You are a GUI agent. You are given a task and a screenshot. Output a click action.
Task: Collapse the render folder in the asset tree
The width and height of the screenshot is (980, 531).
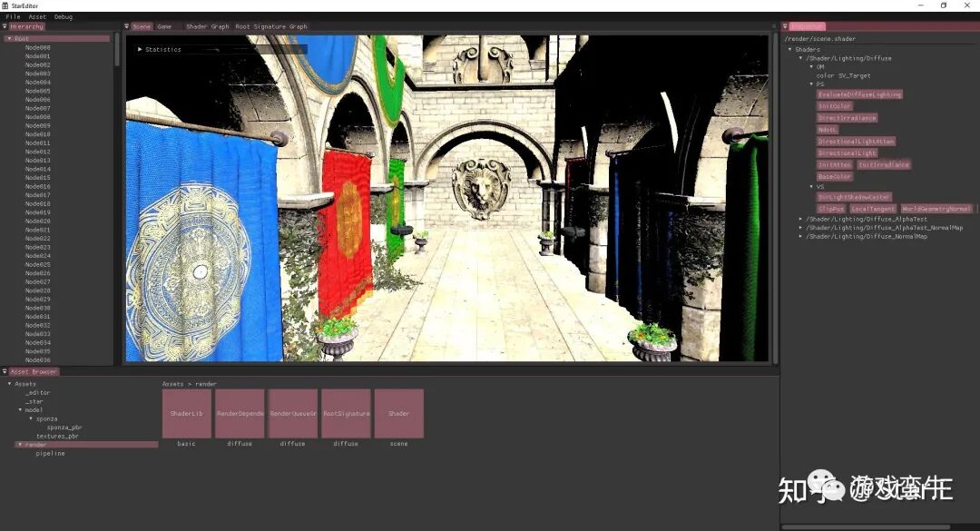coord(20,445)
